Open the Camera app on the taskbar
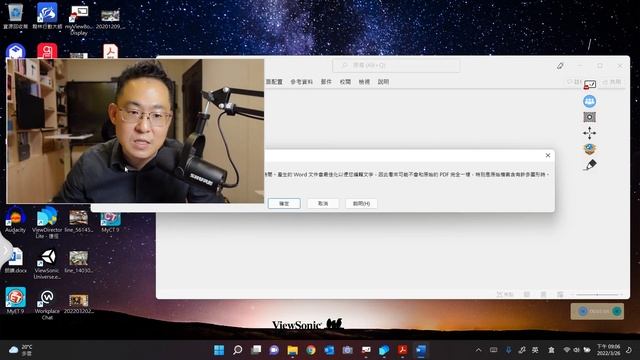The image size is (640, 360). (x=347, y=350)
